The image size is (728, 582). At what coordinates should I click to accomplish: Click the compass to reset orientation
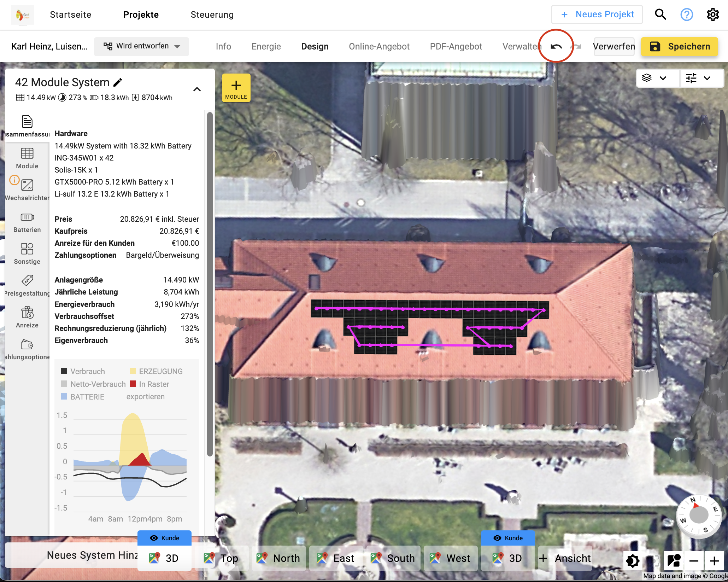pyautogui.click(x=699, y=516)
